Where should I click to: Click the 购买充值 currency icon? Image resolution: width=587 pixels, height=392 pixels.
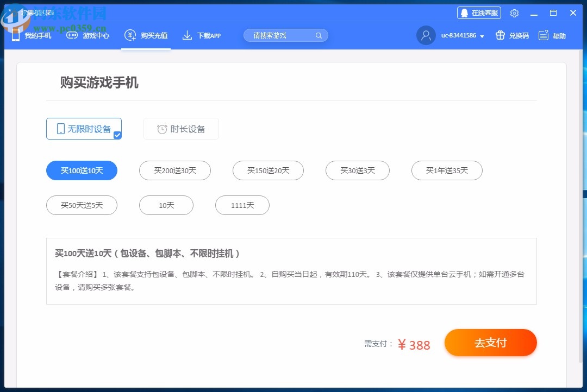[130, 35]
